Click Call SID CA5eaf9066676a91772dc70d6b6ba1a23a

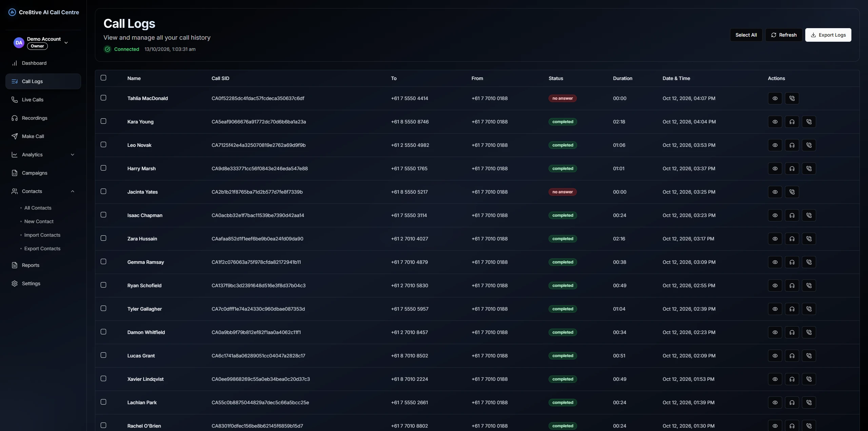[x=259, y=122]
